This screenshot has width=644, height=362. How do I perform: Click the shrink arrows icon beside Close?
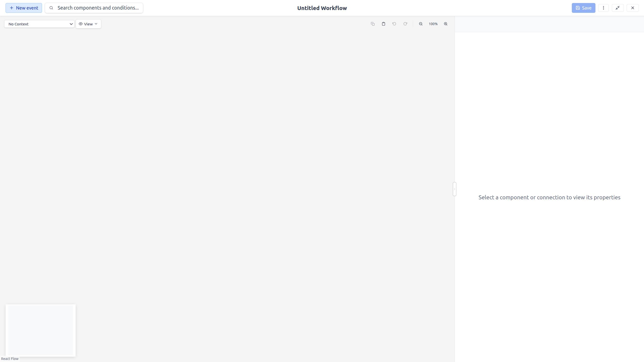pyautogui.click(x=618, y=8)
